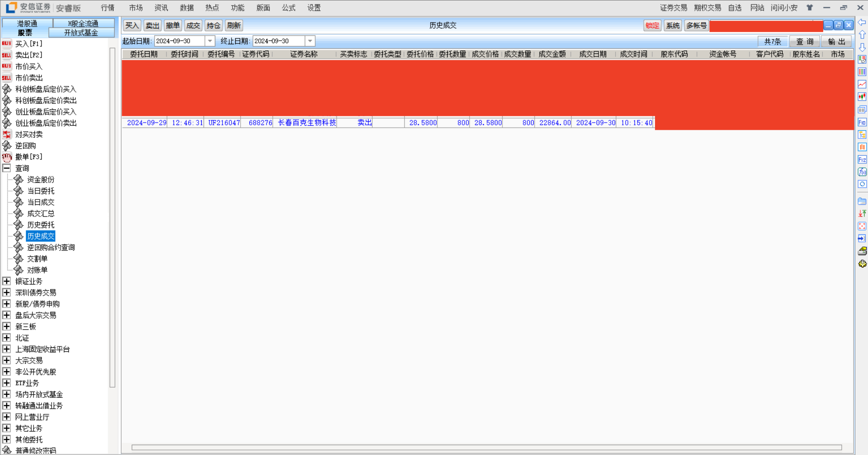Open the 起始日期 date dropdown

(210, 41)
